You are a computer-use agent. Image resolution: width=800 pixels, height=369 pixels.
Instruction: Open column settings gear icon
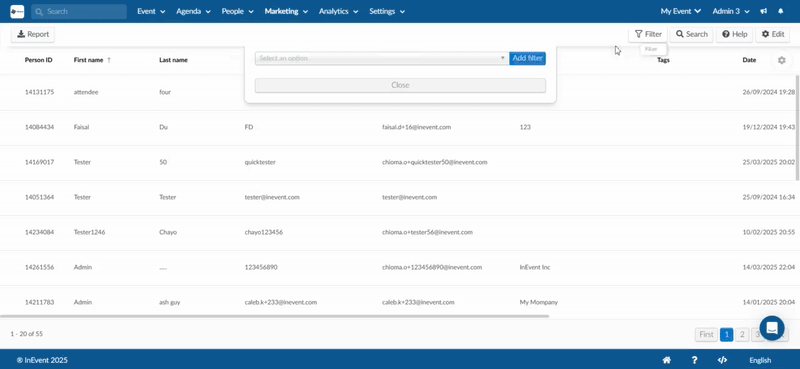(x=782, y=60)
